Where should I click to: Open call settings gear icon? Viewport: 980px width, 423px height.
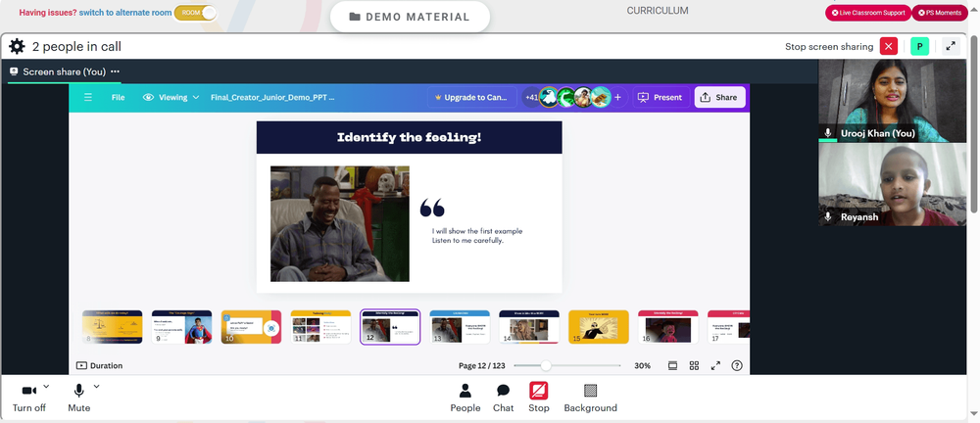(x=17, y=46)
